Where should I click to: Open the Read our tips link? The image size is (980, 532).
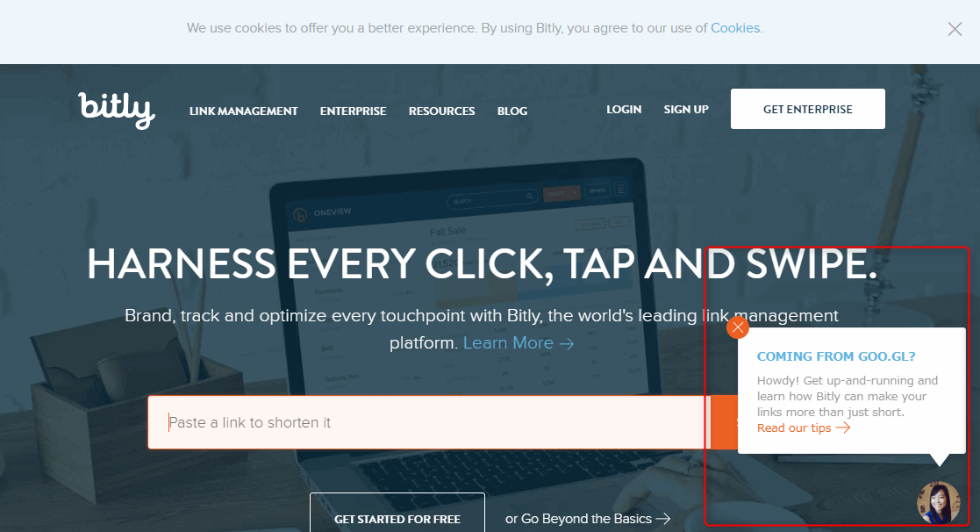click(803, 428)
